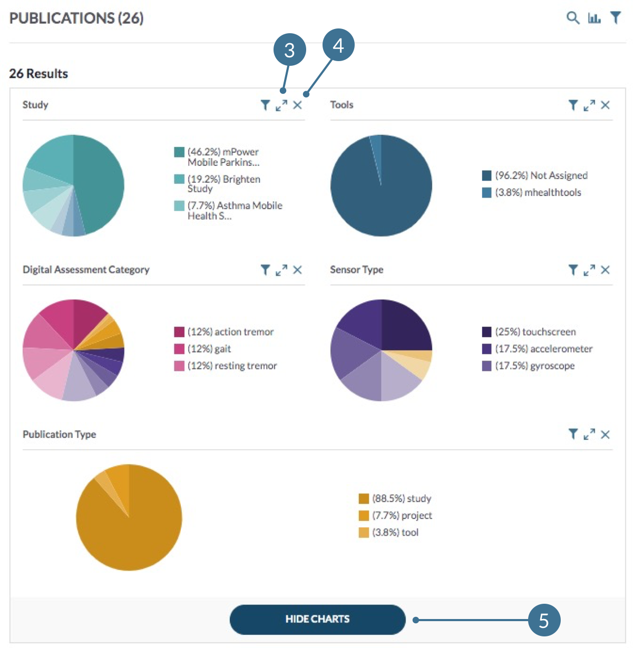Click the 'Digital Assessment Category' chart title

[x=86, y=270]
